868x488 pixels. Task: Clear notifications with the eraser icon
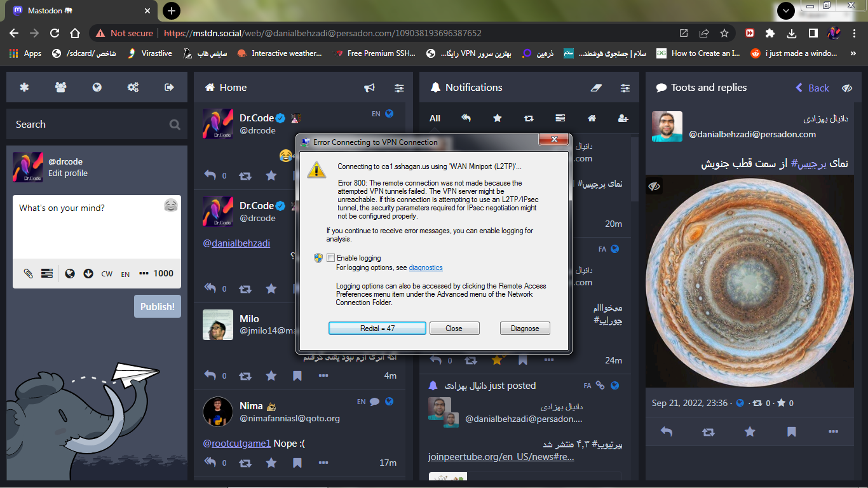[595, 88]
